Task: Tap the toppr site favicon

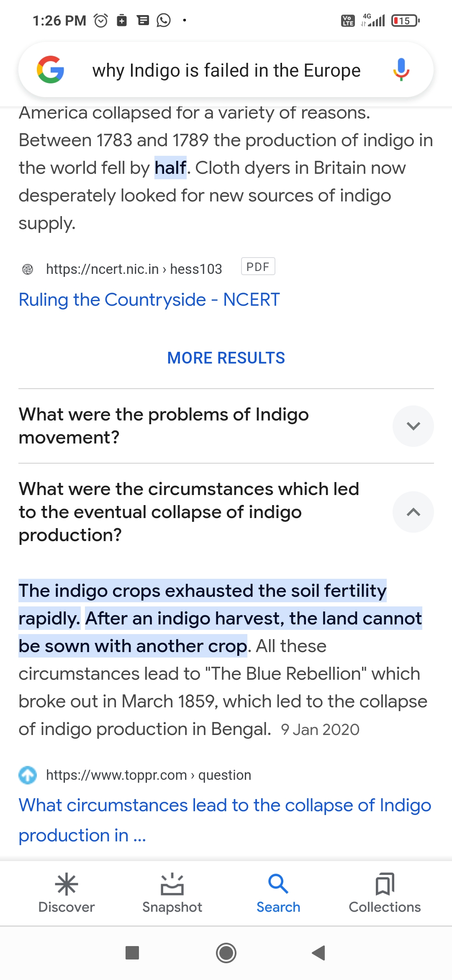Action: point(28,775)
